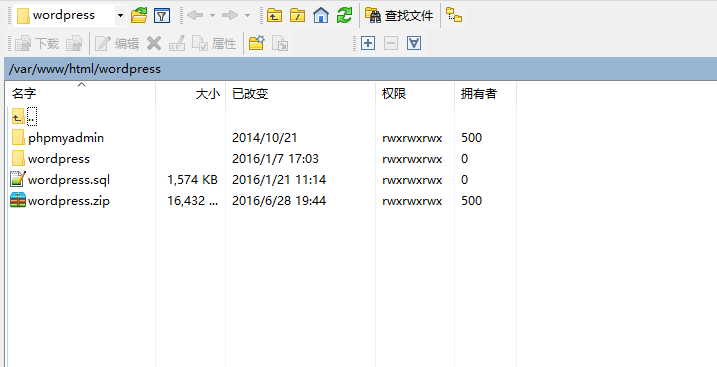Go to root directory toolbar icon

298,16
